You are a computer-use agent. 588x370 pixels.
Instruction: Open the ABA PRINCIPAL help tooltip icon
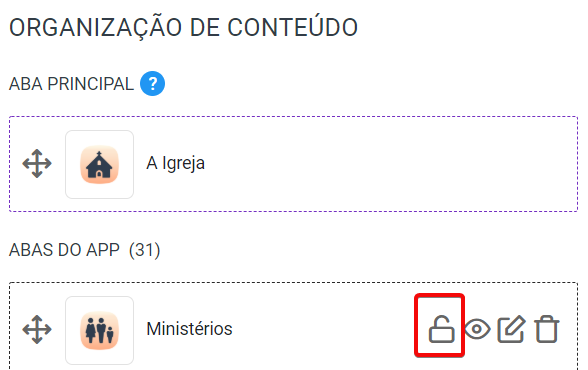(152, 84)
